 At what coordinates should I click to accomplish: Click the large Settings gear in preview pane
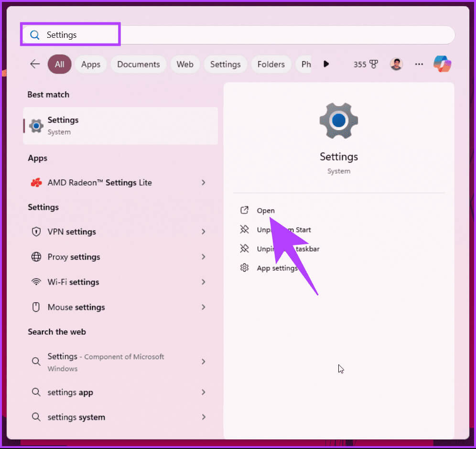click(x=339, y=120)
